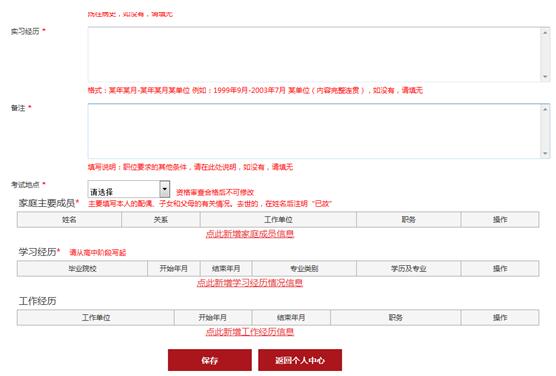Click 点此新增家庭成员信息 link

tap(250, 234)
